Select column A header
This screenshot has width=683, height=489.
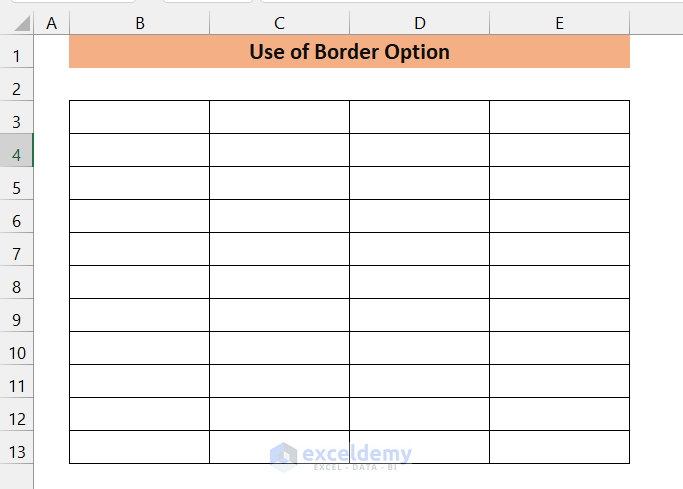tap(51, 23)
